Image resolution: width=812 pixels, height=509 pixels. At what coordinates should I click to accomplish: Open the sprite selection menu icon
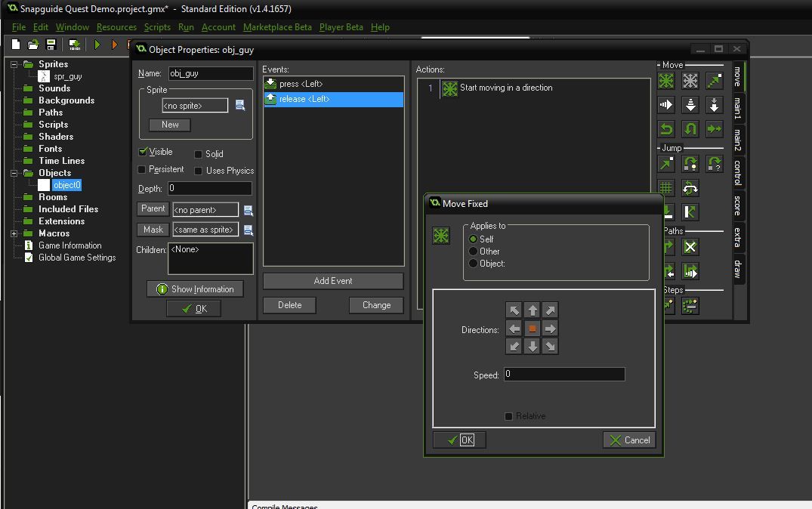click(x=240, y=105)
